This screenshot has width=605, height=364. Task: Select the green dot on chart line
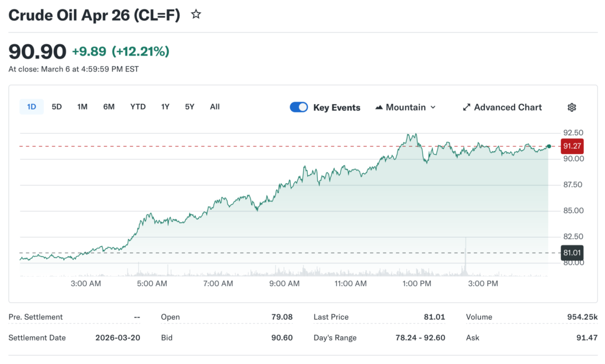[x=548, y=146]
